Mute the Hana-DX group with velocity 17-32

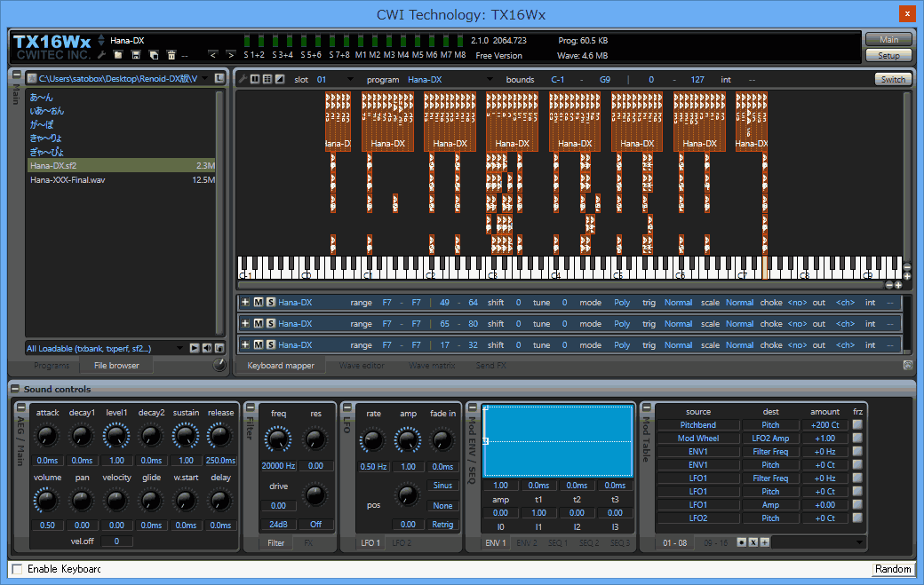[259, 344]
